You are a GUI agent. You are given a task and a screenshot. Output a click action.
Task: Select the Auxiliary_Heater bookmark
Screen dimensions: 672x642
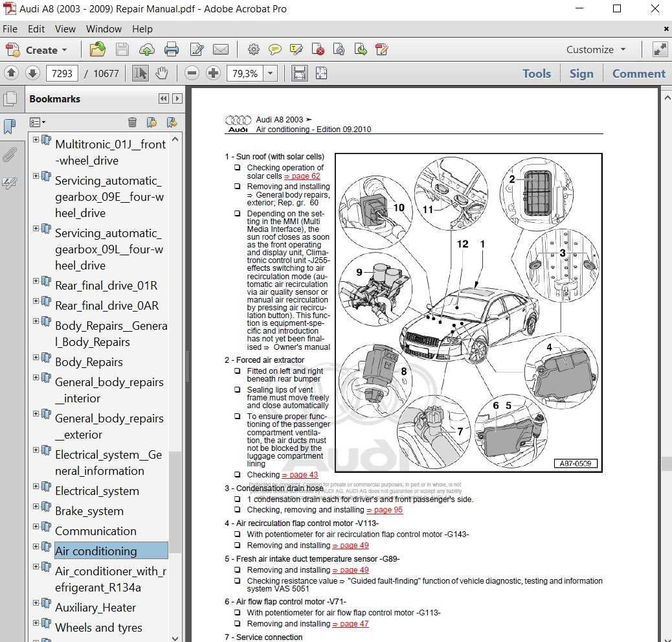(x=95, y=607)
